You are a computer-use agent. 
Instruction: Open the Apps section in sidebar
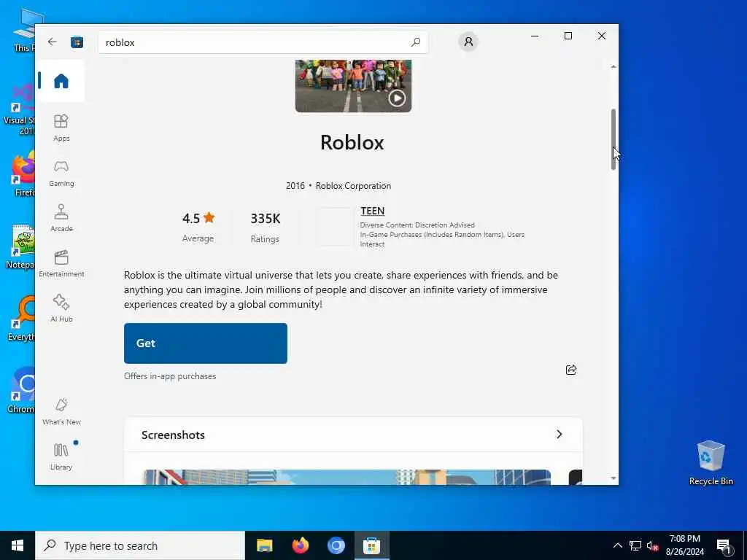pos(61,128)
